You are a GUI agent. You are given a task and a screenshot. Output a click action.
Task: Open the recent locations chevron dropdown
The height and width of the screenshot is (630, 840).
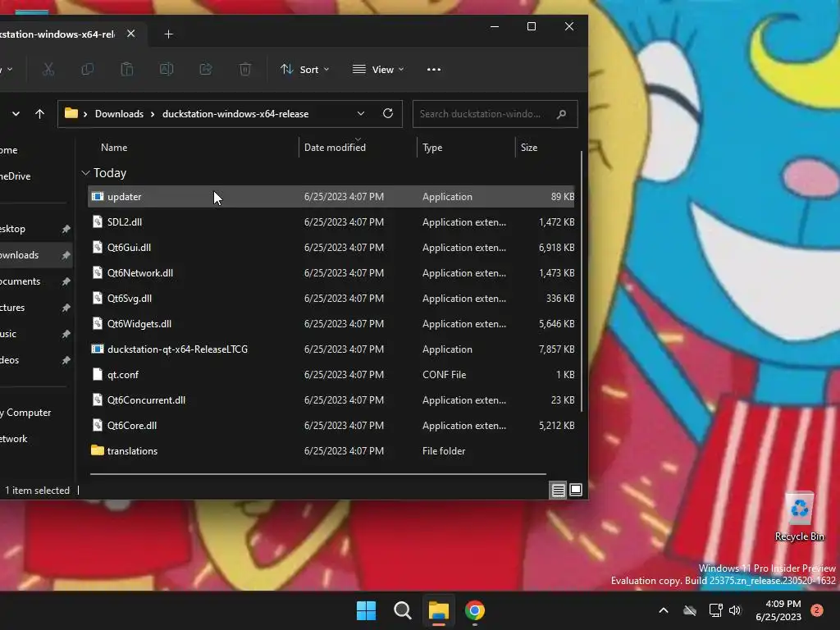16,113
